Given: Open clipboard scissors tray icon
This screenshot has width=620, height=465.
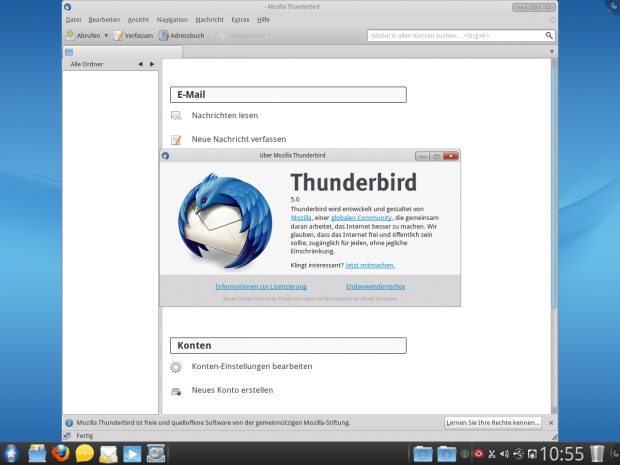Looking at the screenshot, I should 491,454.
